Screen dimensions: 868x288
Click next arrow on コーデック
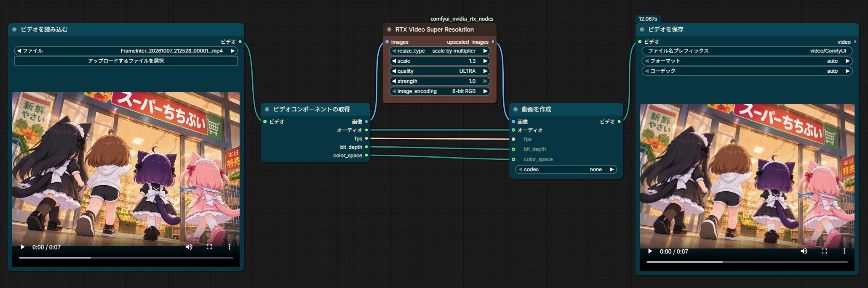click(847, 71)
